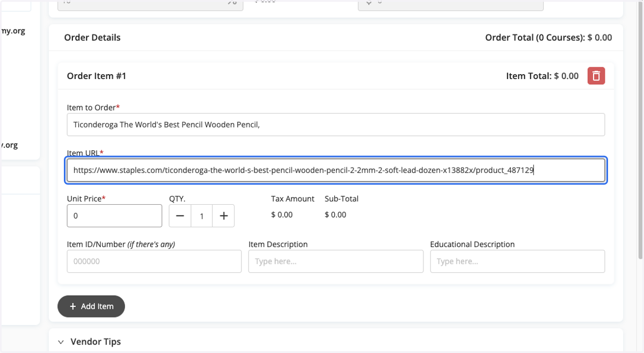Viewport: 644px width, 353px height.
Task: Click the Order Total (0 Courses) text
Action: [548, 38]
